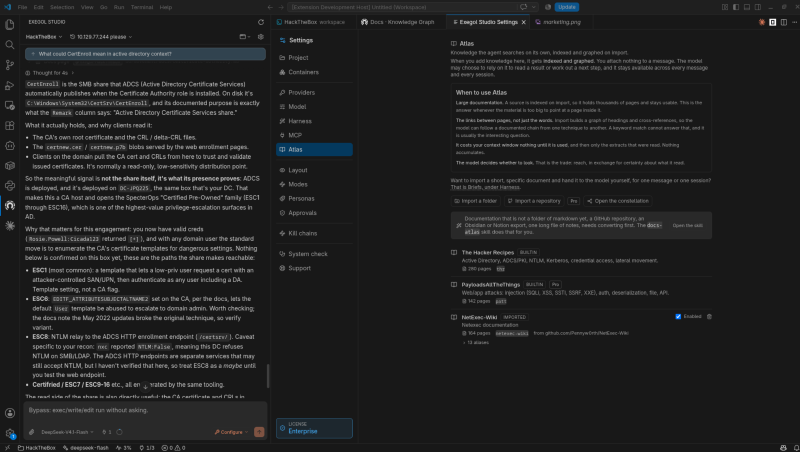Select Model in the settings sidebar
This screenshot has width=800, height=452.
[x=314, y=107]
